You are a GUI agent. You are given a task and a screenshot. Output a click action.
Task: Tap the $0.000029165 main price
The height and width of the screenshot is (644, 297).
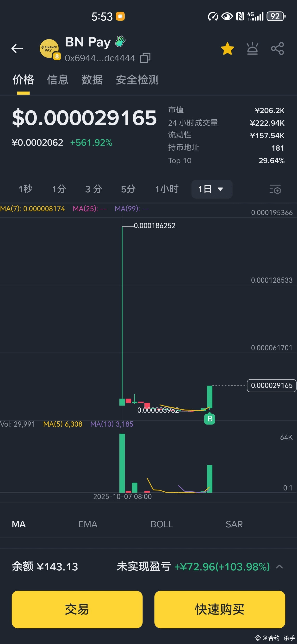pyautogui.click(x=84, y=118)
